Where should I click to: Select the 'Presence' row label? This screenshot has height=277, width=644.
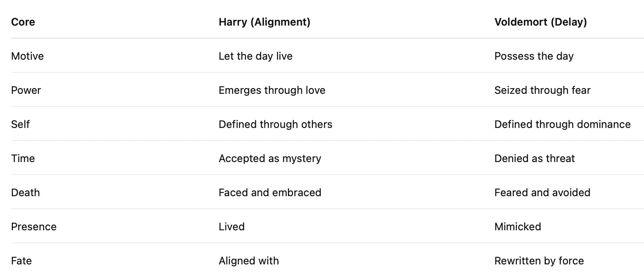pos(34,227)
